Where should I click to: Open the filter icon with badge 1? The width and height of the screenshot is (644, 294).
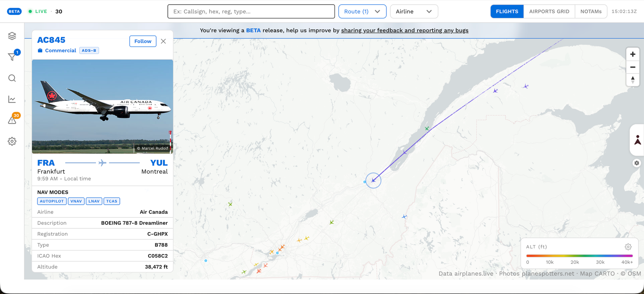(x=12, y=57)
